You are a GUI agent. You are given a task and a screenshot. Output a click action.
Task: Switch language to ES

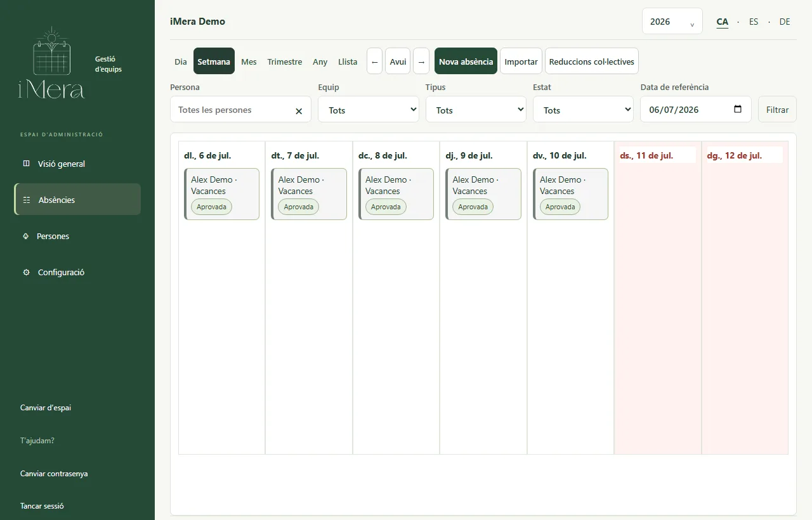click(x=754, y=22)
